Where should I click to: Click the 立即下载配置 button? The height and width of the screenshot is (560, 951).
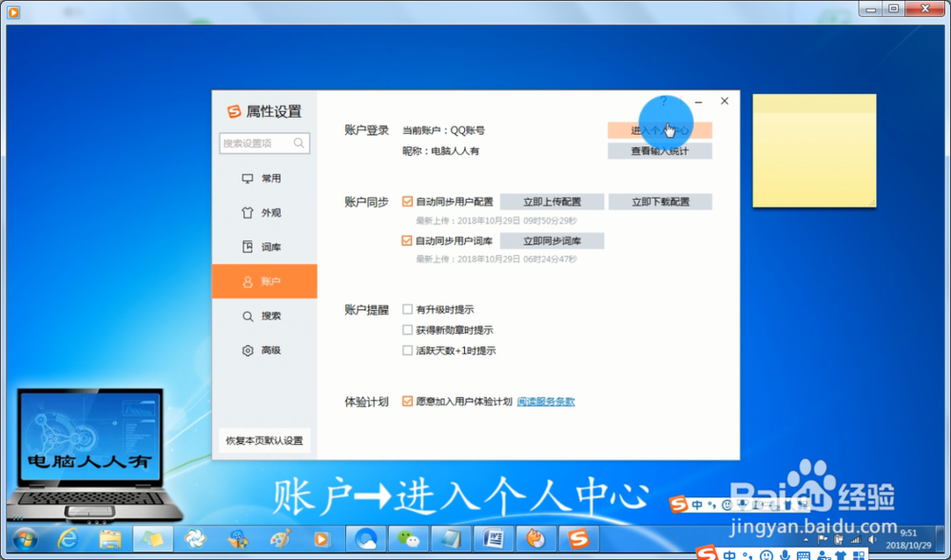(660, 202)
